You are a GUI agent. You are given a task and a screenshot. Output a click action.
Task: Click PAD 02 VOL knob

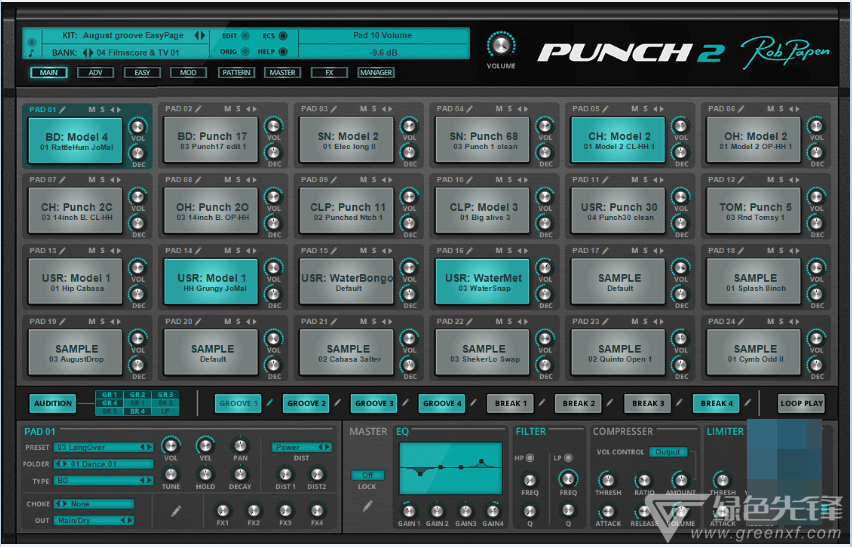click(273, 126)
